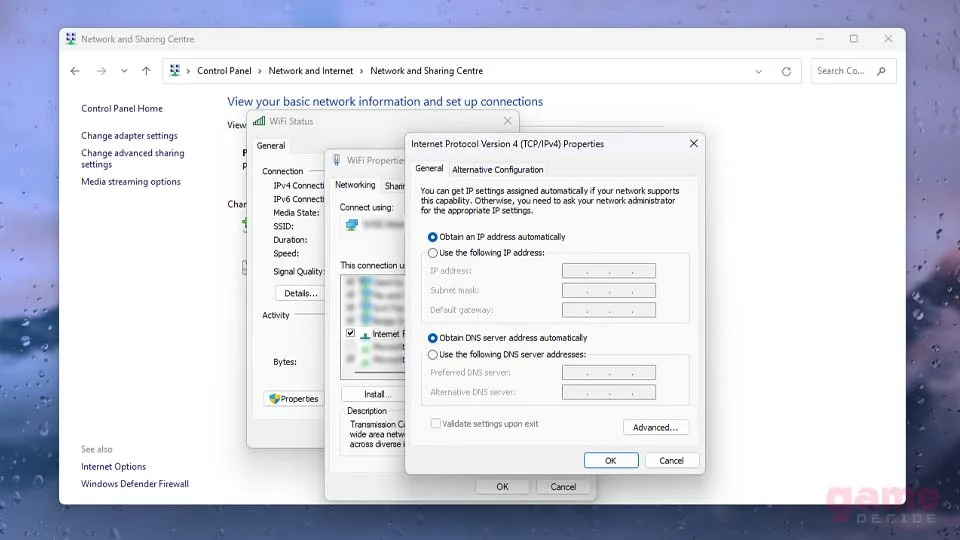Switch to Alternative Configuration tab
960x540 pixels.
tap(497, 170)
